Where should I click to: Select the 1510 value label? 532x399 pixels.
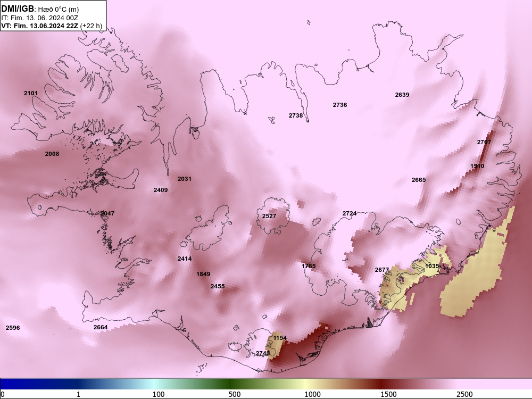click(x=477, y=166)
